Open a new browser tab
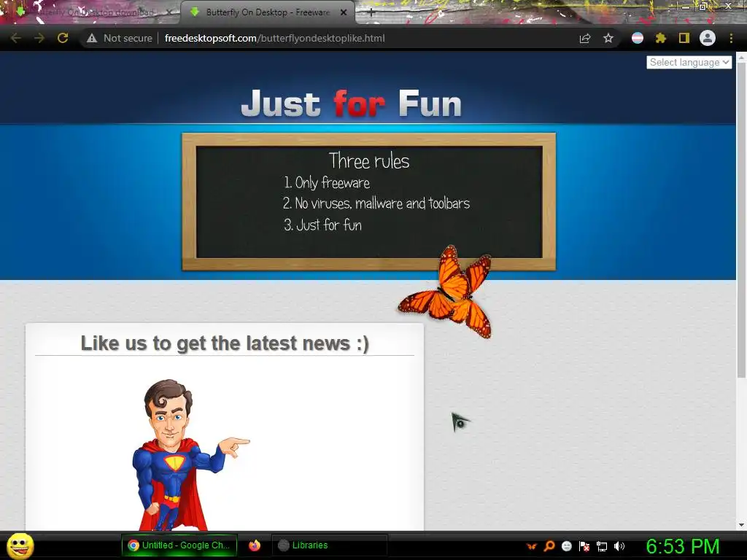This screenshot has width=747, height=560. point(371,13)
